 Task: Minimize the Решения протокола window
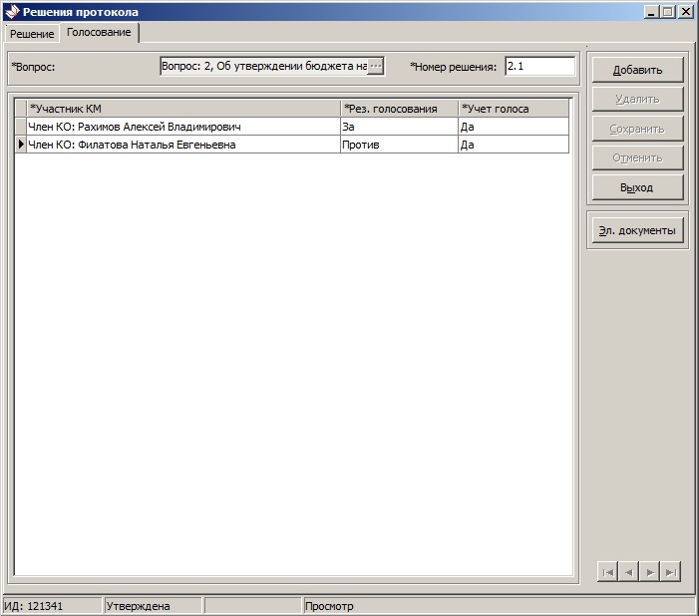651,12
